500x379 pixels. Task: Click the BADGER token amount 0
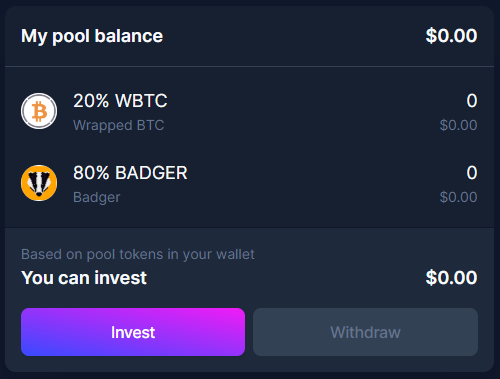point(472,173)
